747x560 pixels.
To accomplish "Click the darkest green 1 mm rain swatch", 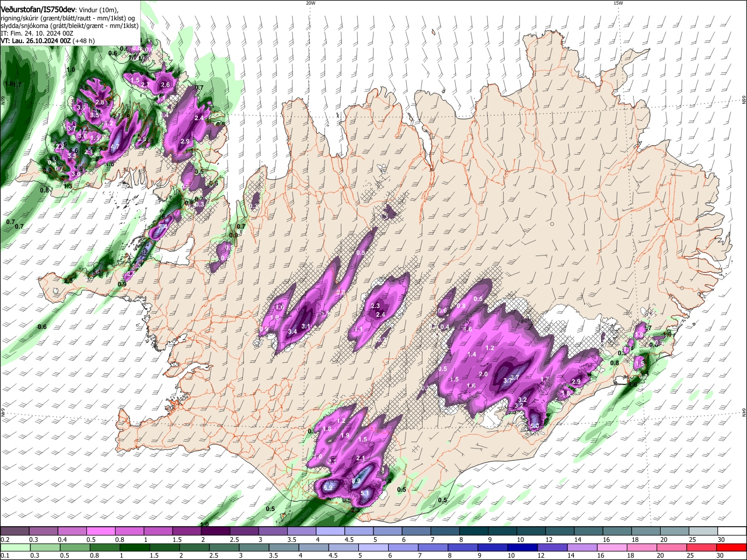I will pos(135,547).
